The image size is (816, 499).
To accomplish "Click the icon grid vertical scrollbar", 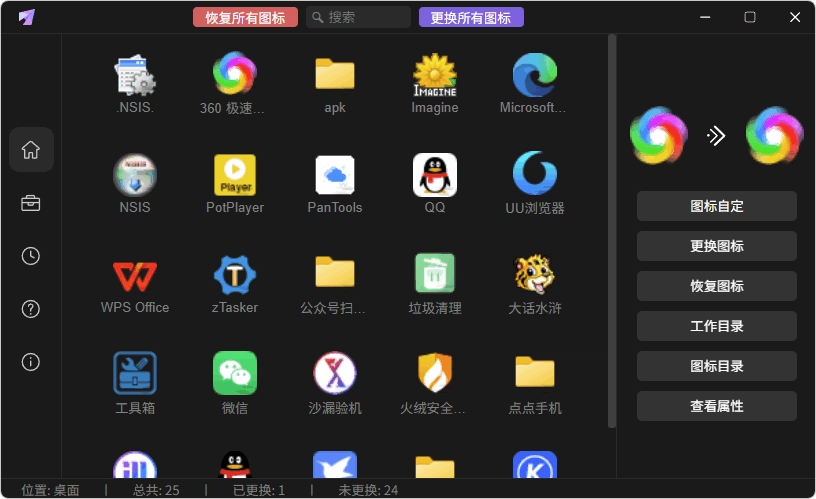I will pyautogui.click(x=611, y=231).
